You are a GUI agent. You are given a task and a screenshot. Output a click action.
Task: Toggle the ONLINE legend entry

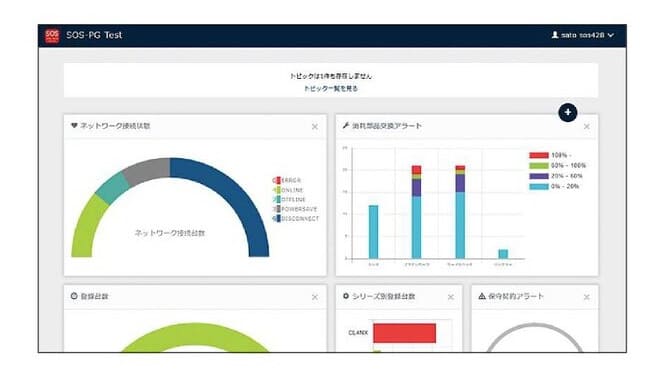(288, 190)
